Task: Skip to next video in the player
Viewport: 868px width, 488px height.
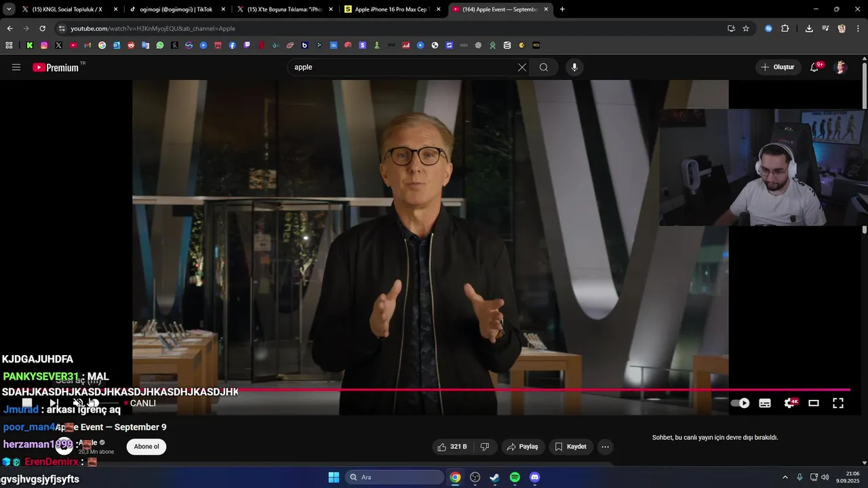Action: 54,403
